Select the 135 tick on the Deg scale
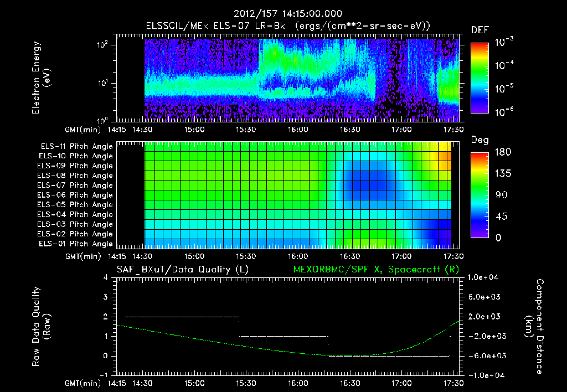 [503, 173]
